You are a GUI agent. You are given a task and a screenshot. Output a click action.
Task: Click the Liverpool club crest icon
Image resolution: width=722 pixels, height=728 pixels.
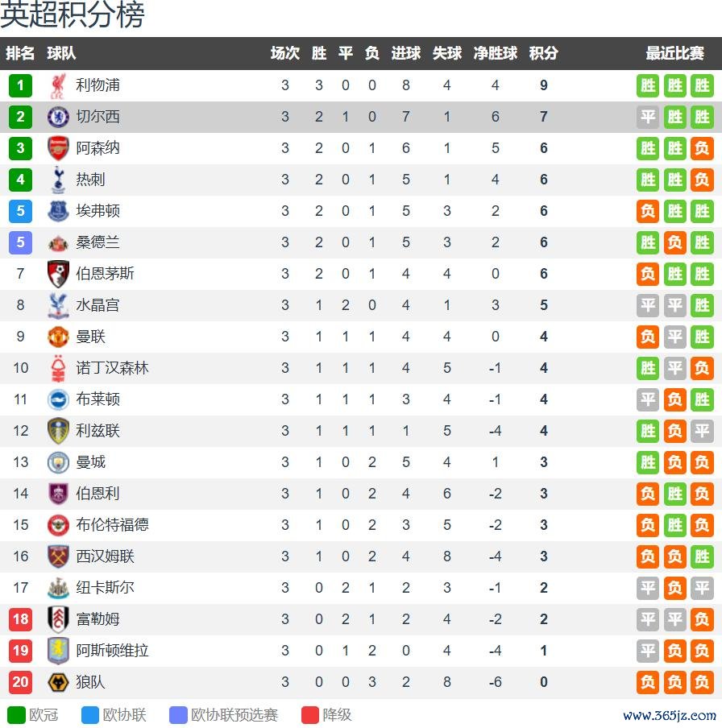click(x=58, y=85)
